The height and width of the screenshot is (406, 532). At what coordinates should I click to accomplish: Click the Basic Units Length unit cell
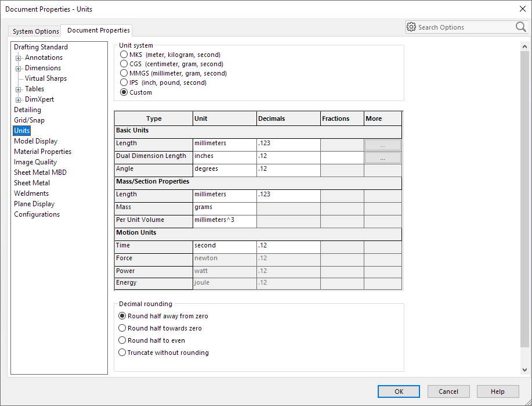(x=225, y=145)
